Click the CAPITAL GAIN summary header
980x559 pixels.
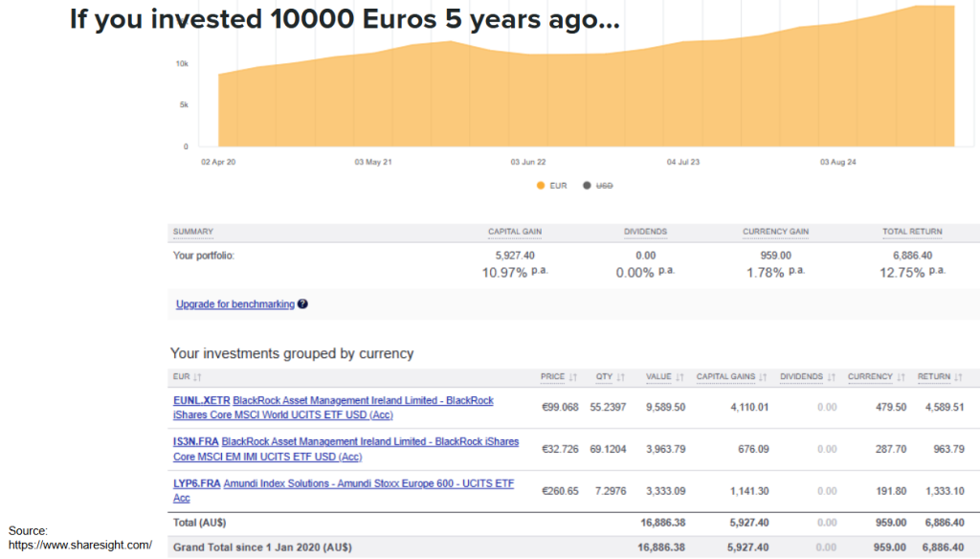515,232
